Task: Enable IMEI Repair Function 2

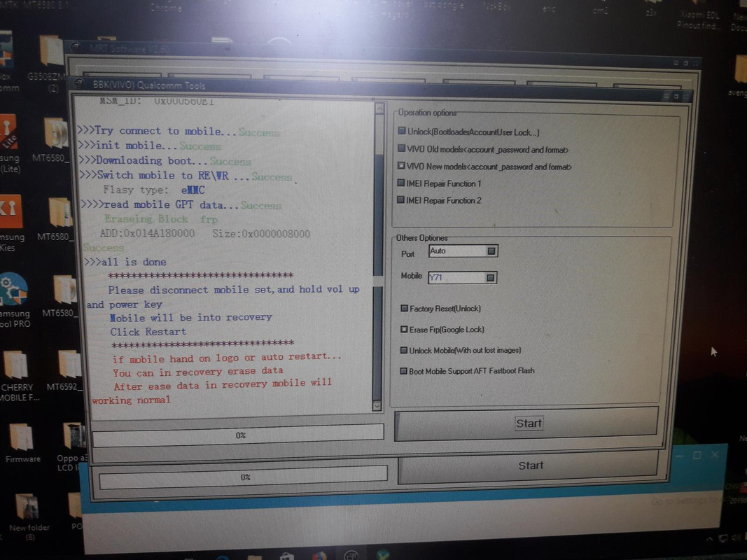Action: click(x=400, y=200)
